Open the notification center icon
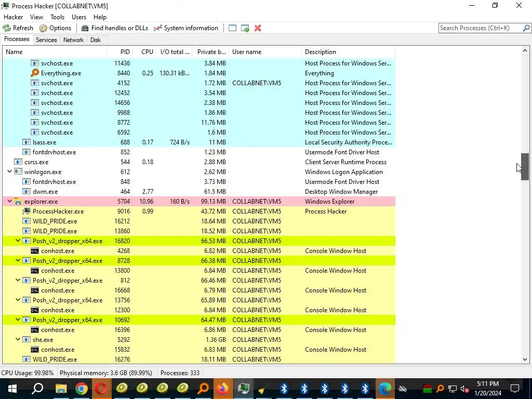The height and width of the screenshot is (399, 532). pos(515,389)
